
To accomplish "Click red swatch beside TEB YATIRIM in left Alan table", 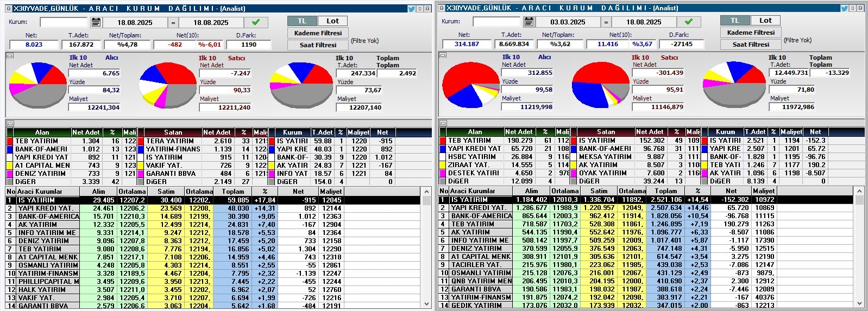I will (x=10, y=141).
